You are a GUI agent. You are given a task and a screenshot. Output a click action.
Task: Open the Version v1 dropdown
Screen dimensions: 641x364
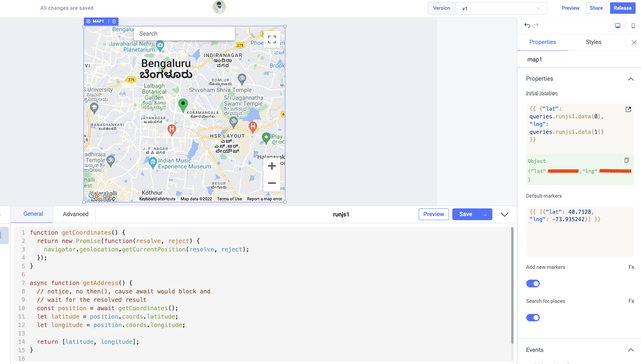click(501, 8)
